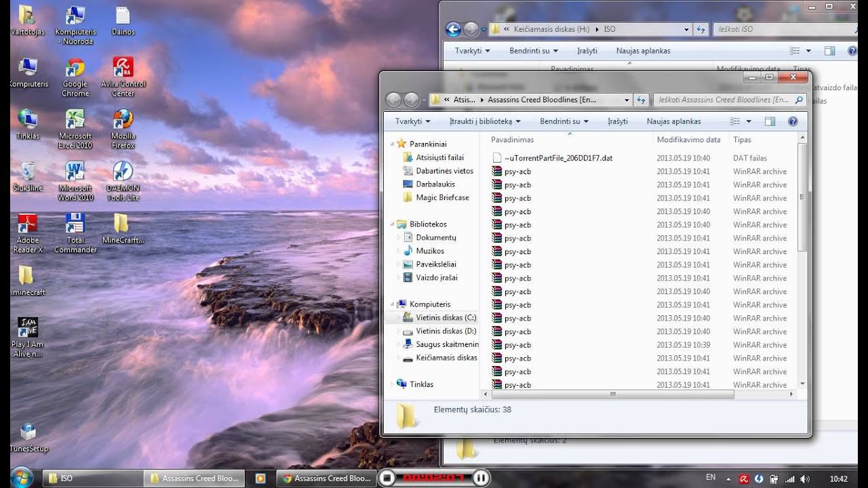Show hidden system tray icons arrow
Image resolution: width=868 pixels, height=488 pixels.
(729, 479)
